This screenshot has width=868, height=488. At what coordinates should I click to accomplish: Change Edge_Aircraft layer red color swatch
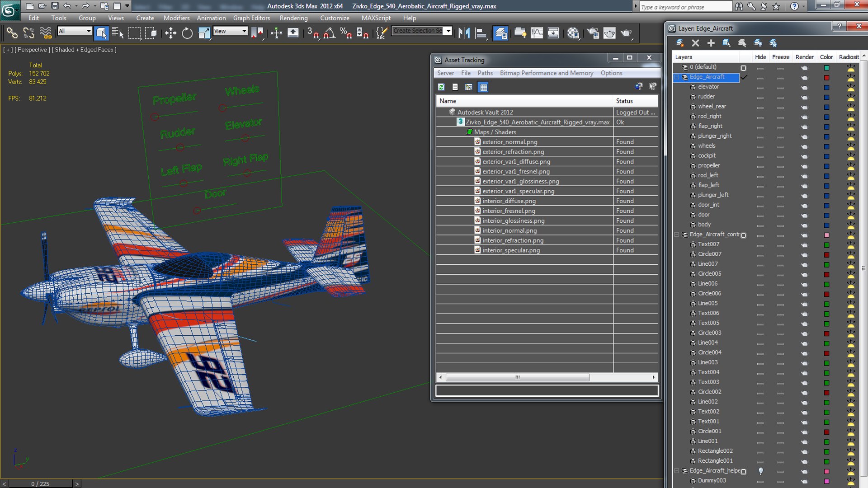[x=826, y=78]
